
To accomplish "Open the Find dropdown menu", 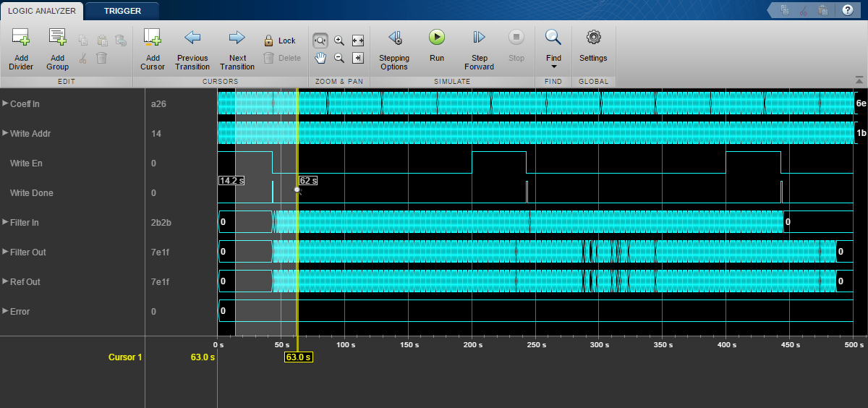I will (x=553, y=58).
